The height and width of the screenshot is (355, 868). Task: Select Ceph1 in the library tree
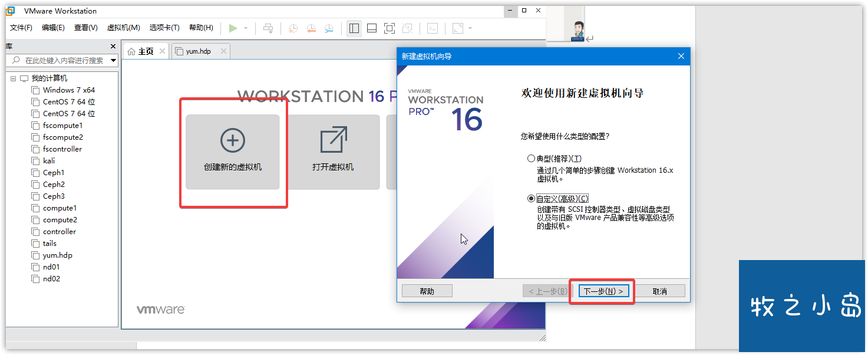(54, 173)
